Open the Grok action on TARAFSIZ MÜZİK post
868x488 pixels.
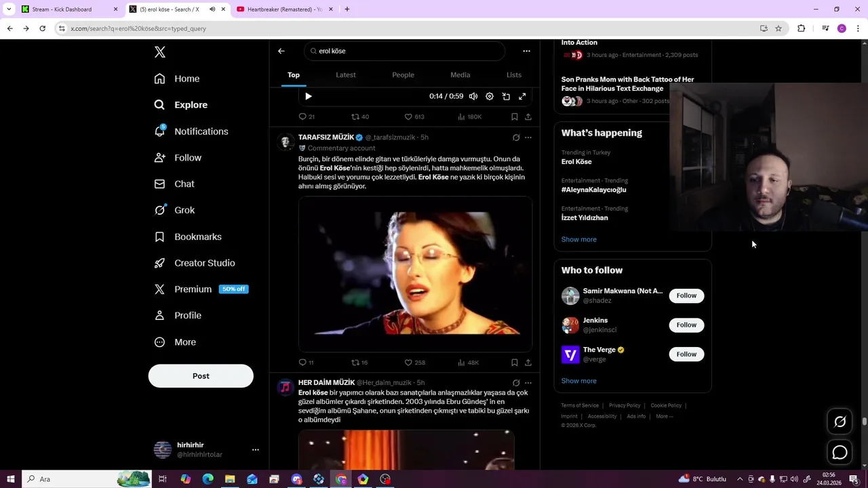pos(516,138)
